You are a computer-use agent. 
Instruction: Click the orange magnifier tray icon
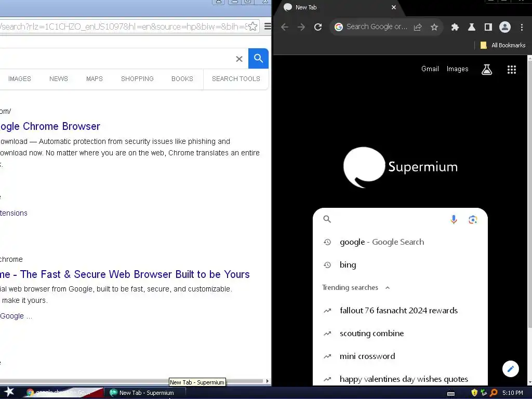[494, 393]
